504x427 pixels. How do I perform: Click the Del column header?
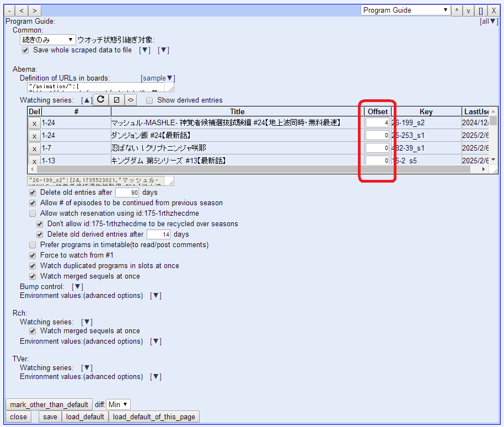pyautogui.click(x=34, y=111)
